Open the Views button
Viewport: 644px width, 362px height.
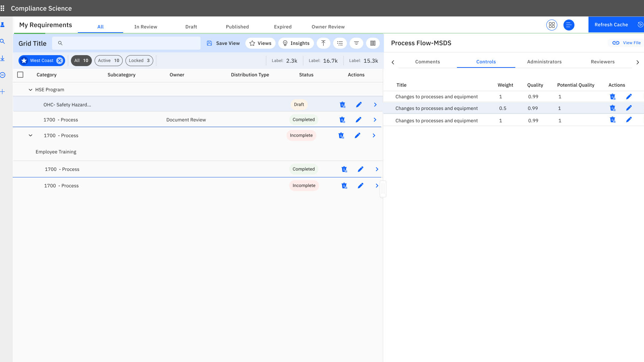point(260,43)
